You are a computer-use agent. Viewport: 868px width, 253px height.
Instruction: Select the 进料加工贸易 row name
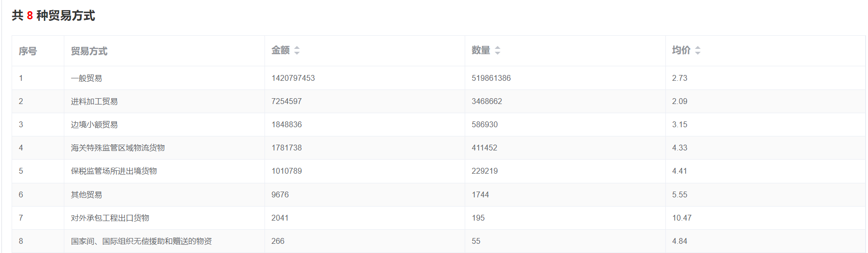(94, 101)
